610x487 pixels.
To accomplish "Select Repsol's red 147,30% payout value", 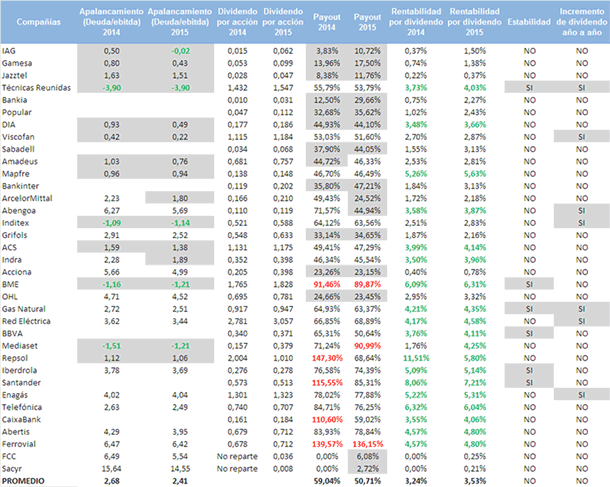I will coord(327,358).
